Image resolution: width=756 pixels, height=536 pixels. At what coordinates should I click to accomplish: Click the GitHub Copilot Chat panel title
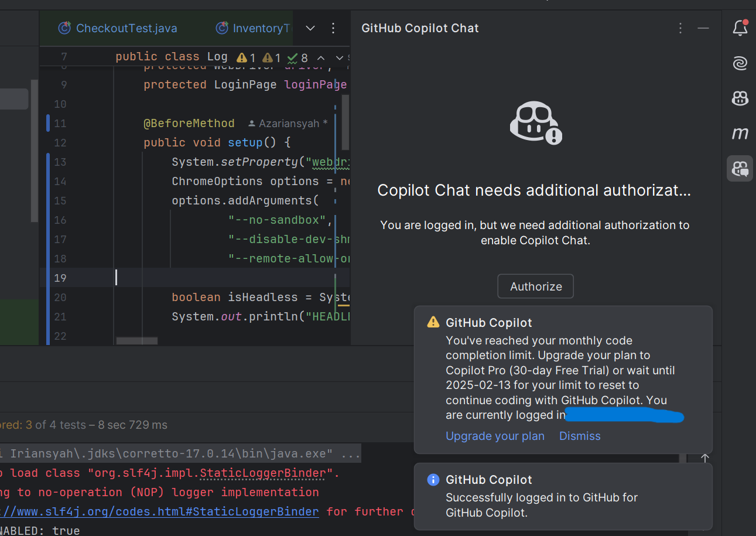point(420,28)
